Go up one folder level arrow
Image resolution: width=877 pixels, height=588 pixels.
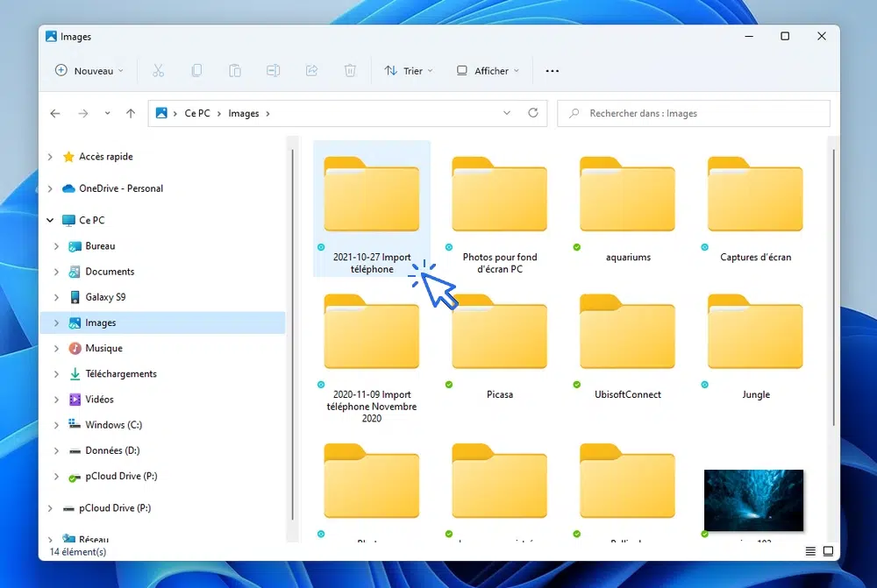tap(131, 113)
